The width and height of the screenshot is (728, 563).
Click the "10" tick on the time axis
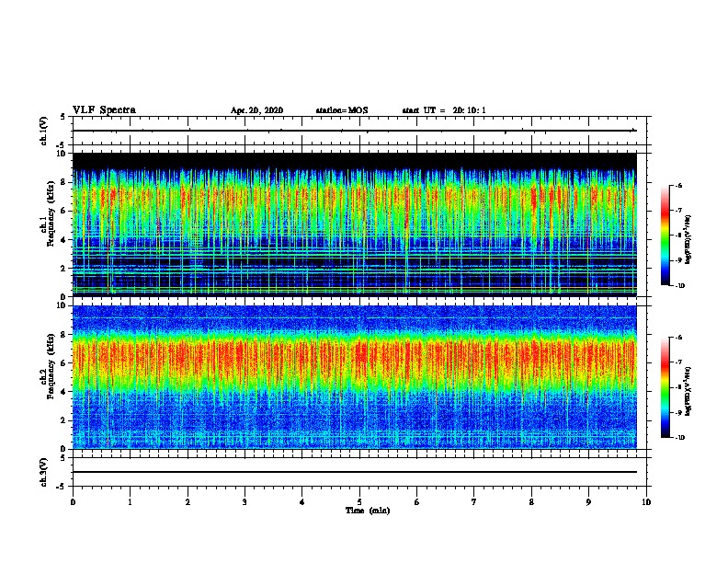[x=646, y=502]
